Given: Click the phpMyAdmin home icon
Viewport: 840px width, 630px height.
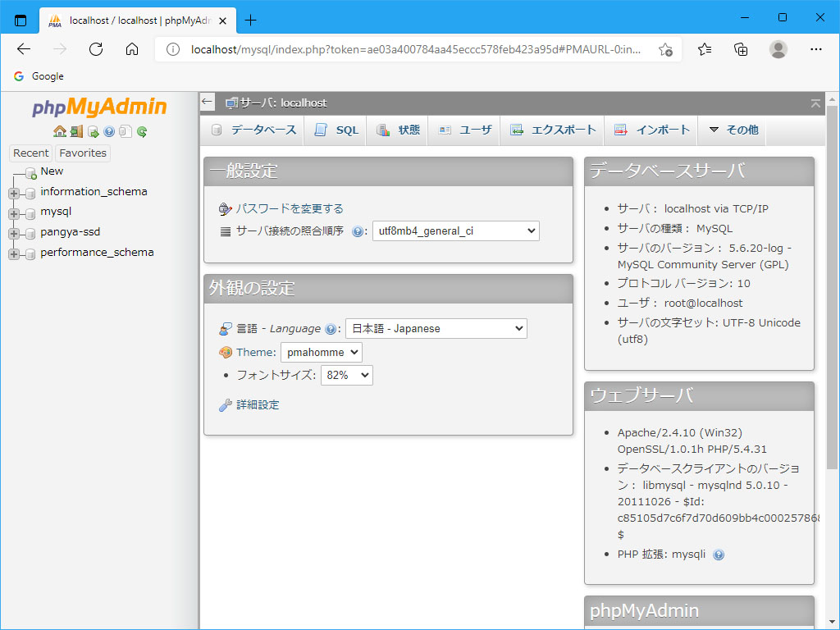Looking at the screenshot, I should 60,131.
